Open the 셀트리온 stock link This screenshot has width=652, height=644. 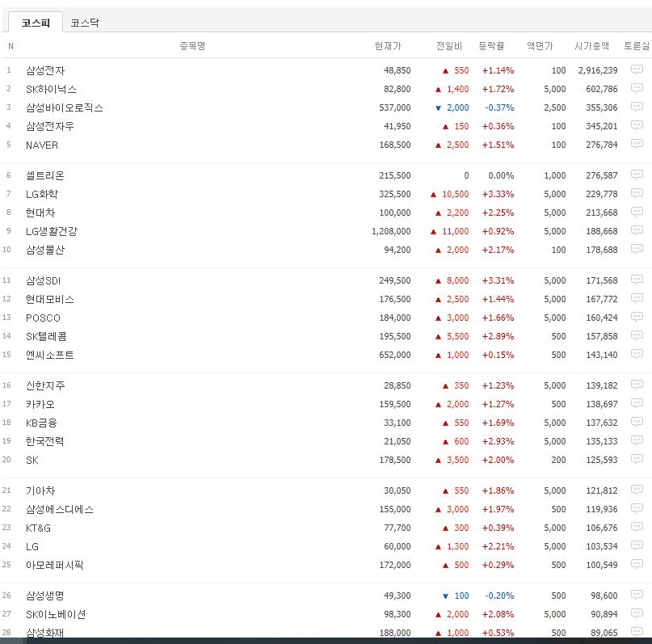click(x=45, y=175)
